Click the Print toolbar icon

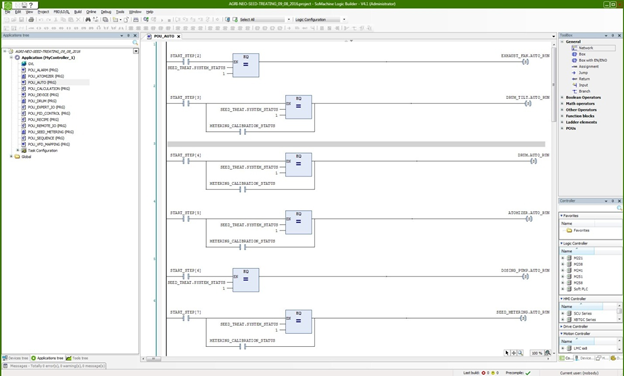point(31,19)
